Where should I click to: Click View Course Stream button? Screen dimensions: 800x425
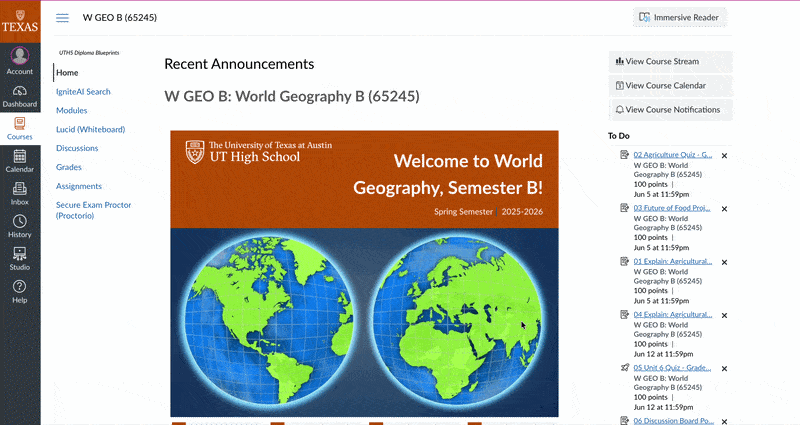670,61
